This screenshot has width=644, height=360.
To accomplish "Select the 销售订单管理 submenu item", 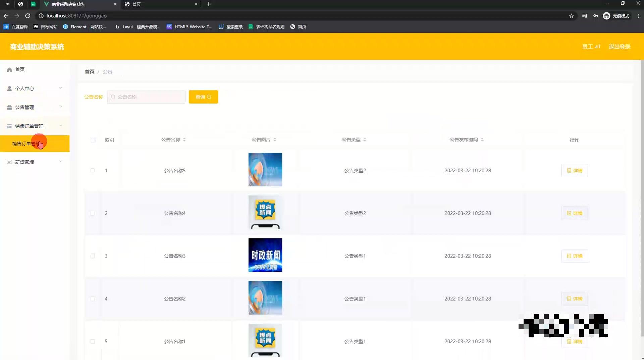I will 35,144.
